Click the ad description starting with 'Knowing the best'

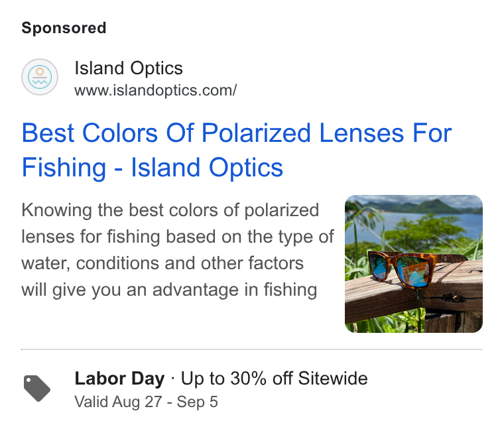click(178, 250)
